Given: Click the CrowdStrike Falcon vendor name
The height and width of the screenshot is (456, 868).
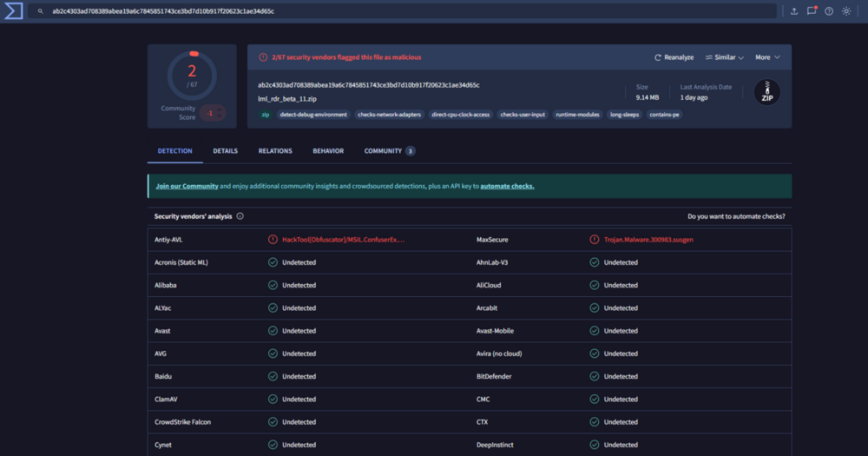Looking at the screenshot, I should click(x=182, y=421).
